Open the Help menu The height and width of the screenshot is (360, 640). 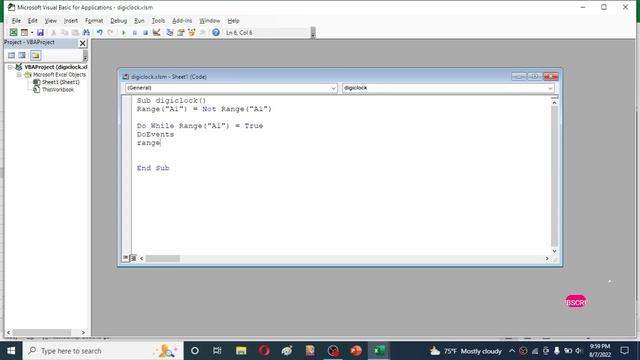[233, 20]
